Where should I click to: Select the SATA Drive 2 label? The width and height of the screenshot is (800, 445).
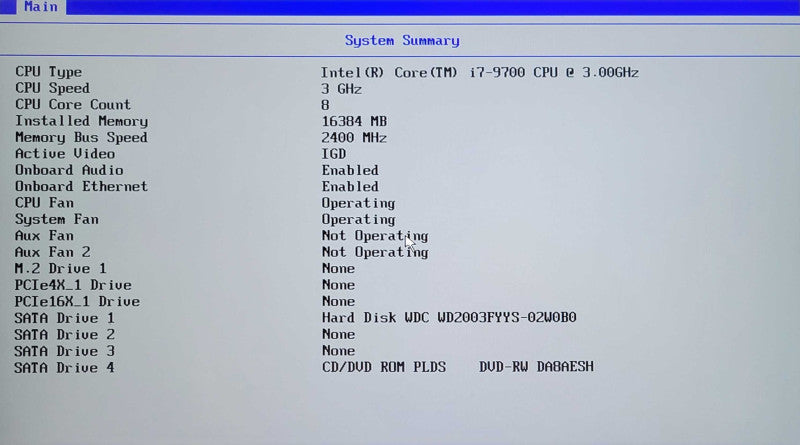64,334
